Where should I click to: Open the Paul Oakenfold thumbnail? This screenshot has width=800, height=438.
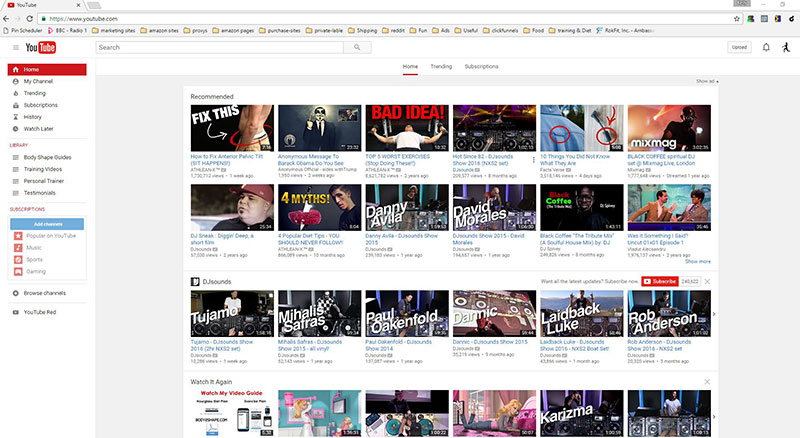[x=407, y=313]
